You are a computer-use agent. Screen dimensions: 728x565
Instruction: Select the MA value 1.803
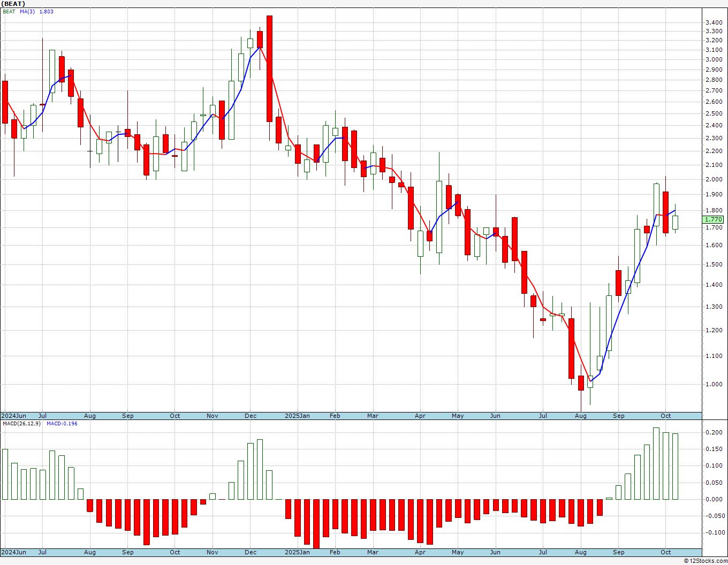tap(47, 12)
